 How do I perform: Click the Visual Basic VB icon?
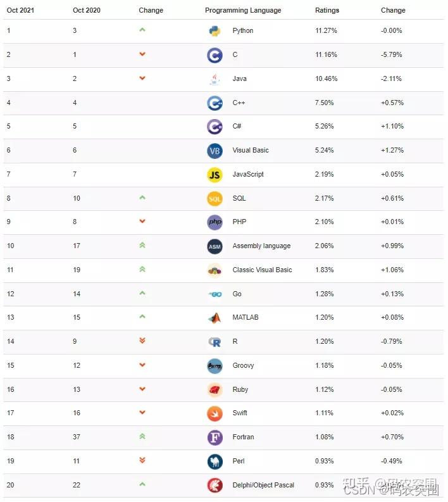[215, 151]
